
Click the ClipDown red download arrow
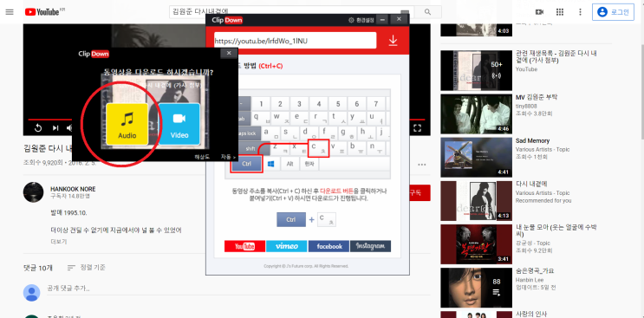(393, 40)
